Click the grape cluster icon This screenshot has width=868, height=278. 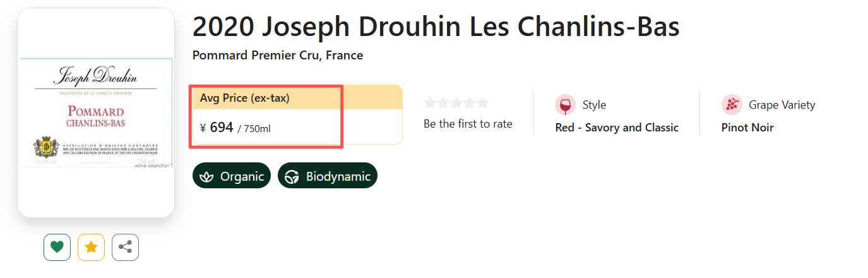coord(732,105)
